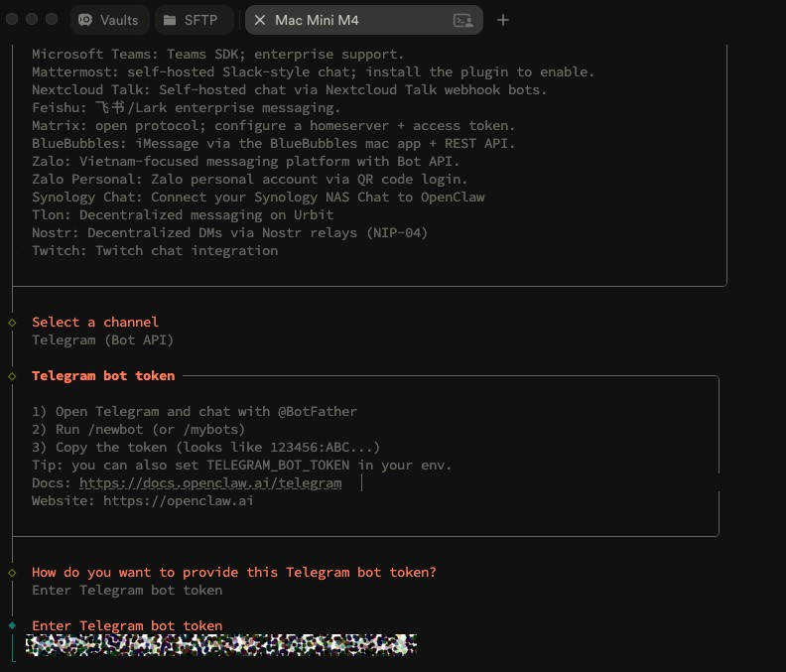Click terminal icon on Mac Mini M4 tab

coord(462,20)
